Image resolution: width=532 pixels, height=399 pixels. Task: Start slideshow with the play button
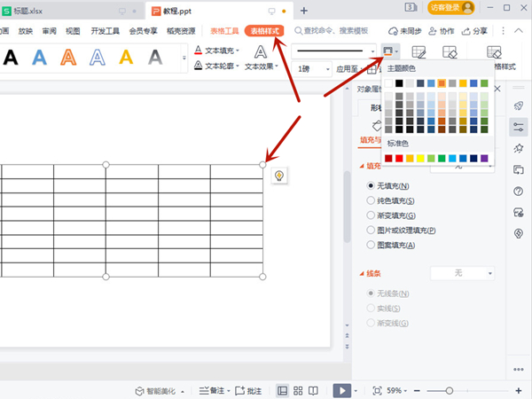tap(340, 390)
